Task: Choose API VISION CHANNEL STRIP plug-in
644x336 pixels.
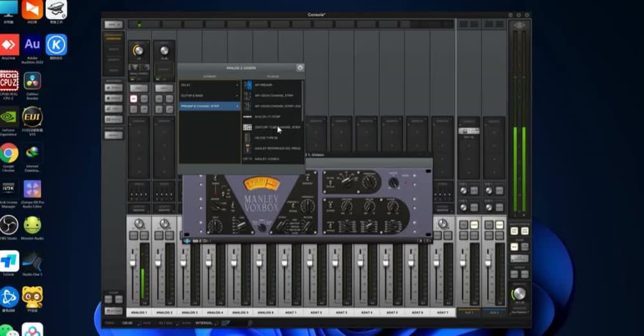Action: pos(274,95)
